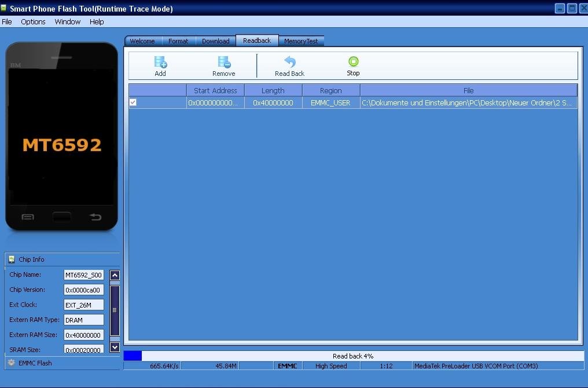588x388 pixels.
Task: Click the EMMC status bar entry
Action: [288, 366]
